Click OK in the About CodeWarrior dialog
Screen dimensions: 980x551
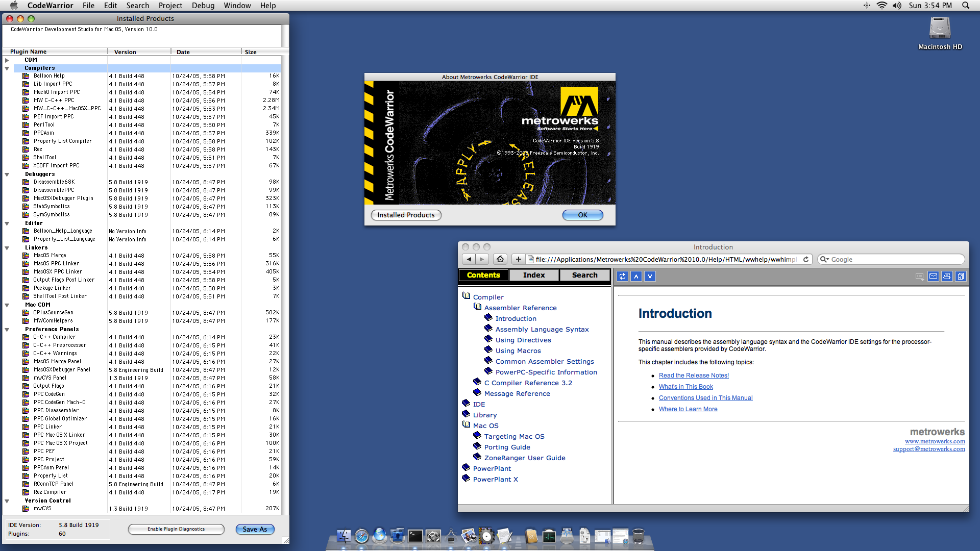(583, 215)
